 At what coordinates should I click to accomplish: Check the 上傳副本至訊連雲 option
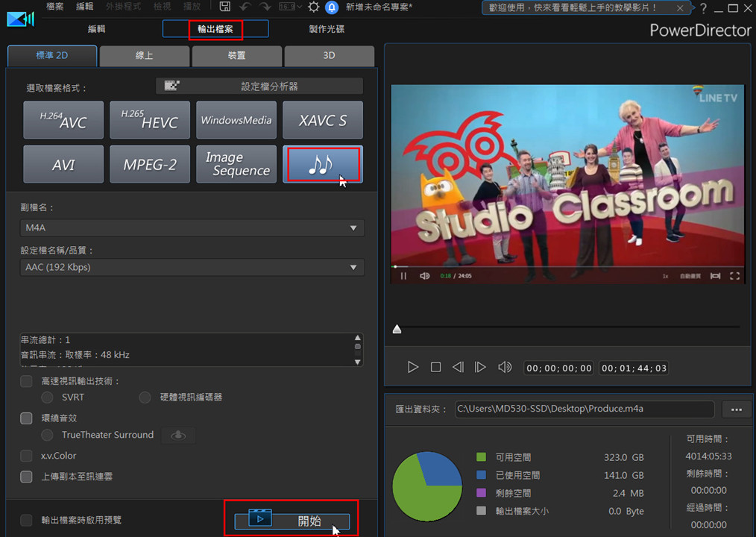click(27, 477)
